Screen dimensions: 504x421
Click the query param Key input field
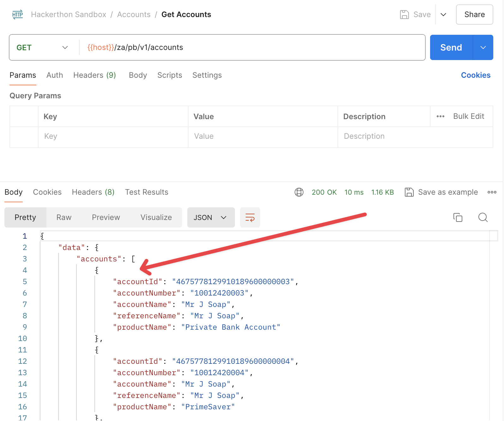coord(113,136)
